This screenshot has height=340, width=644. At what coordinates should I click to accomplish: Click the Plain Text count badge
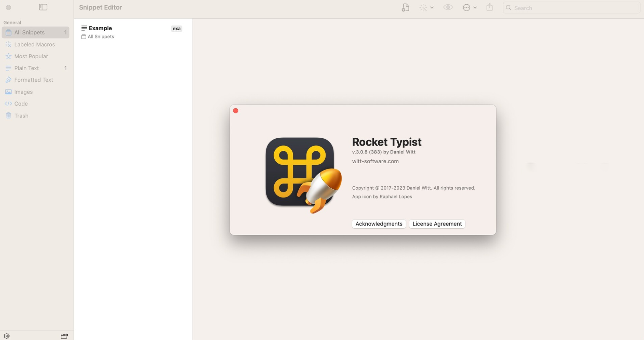pos(65,68)
